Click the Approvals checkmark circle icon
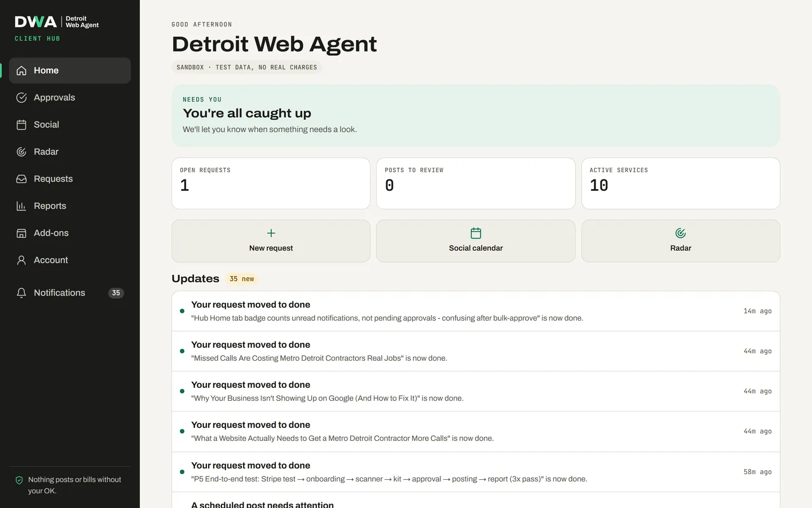Screen dimensions: 812x508 point(21,98)
